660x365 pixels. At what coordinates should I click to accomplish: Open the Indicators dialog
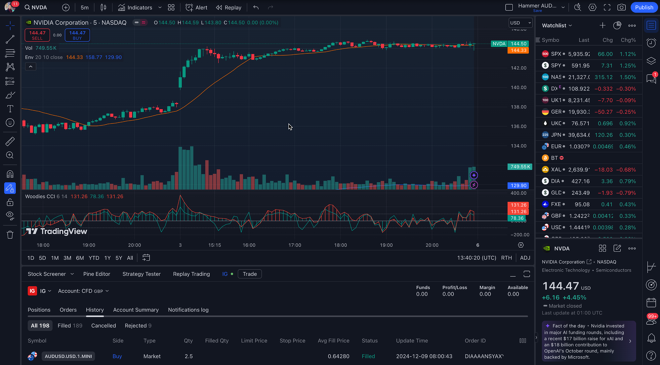[135, 8]
